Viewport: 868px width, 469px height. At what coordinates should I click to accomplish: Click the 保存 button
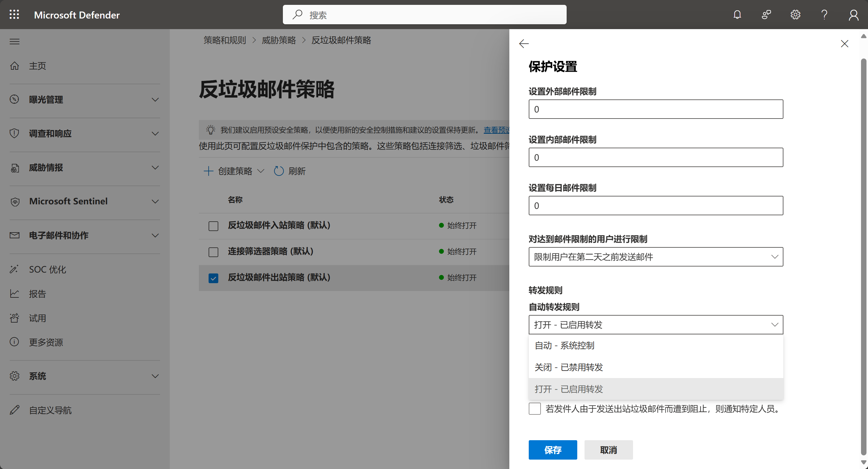[x=553, y=450]
